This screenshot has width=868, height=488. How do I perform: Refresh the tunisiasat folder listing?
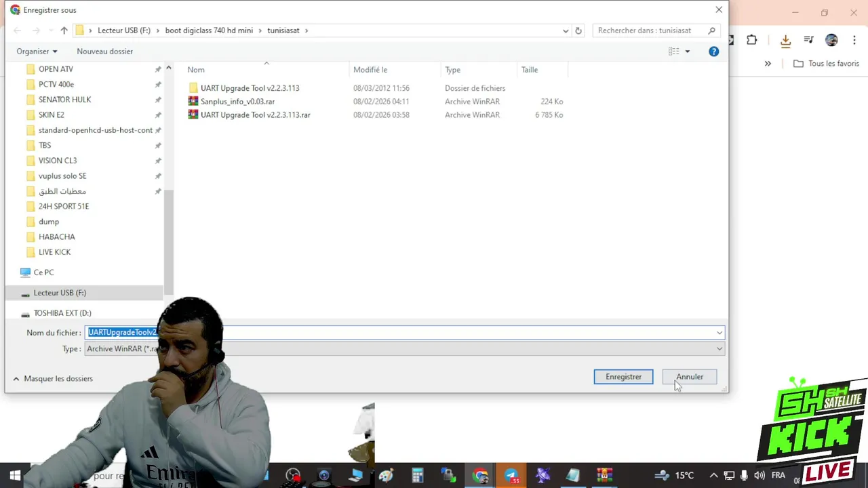578,30
